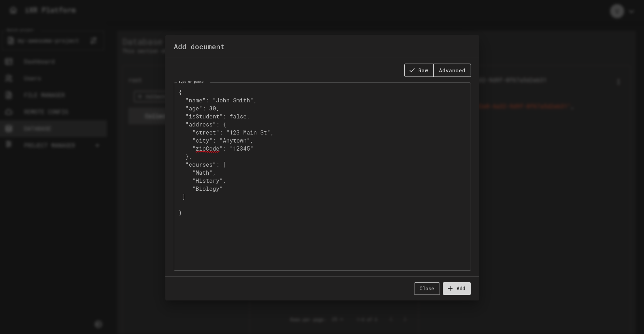Switch to Advanced editor mode
The image size is (644, 334).
452,70
